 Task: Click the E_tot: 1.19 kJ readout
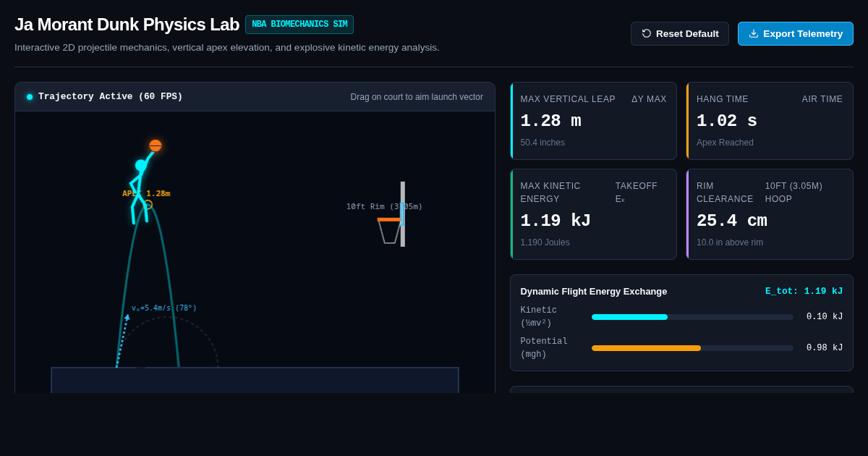tap(804, 291)
